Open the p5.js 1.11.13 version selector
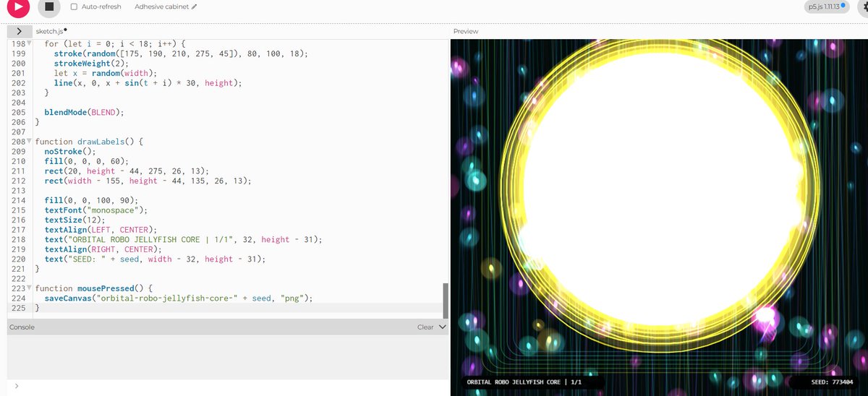This screenshot has width=868, height=396. [825, 7]
